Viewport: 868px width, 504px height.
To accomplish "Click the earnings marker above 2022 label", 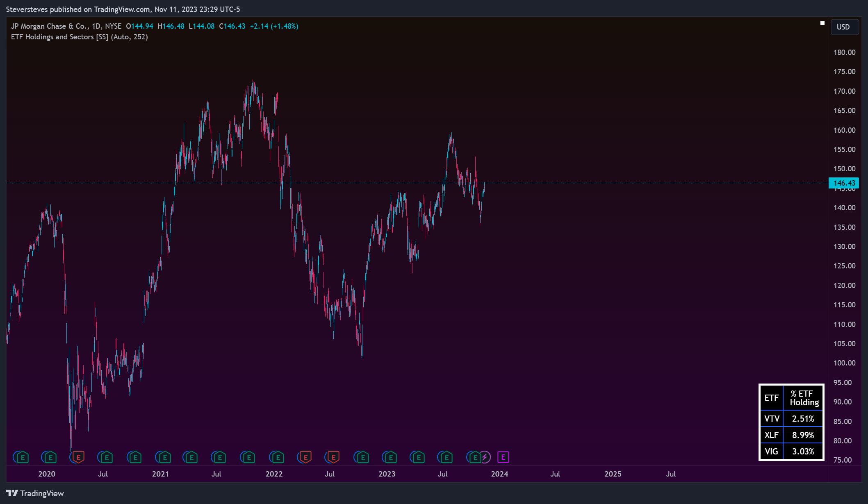I will tap(278, 457).
